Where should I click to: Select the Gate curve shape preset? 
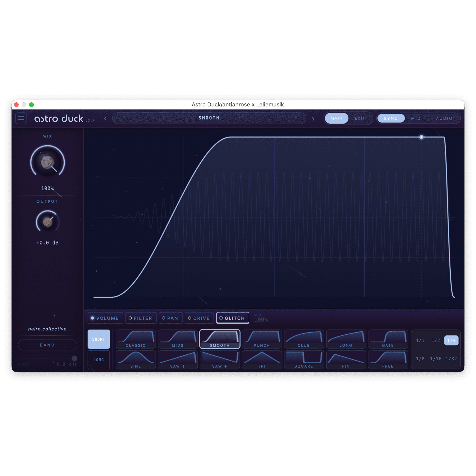[x=388, y=339]
